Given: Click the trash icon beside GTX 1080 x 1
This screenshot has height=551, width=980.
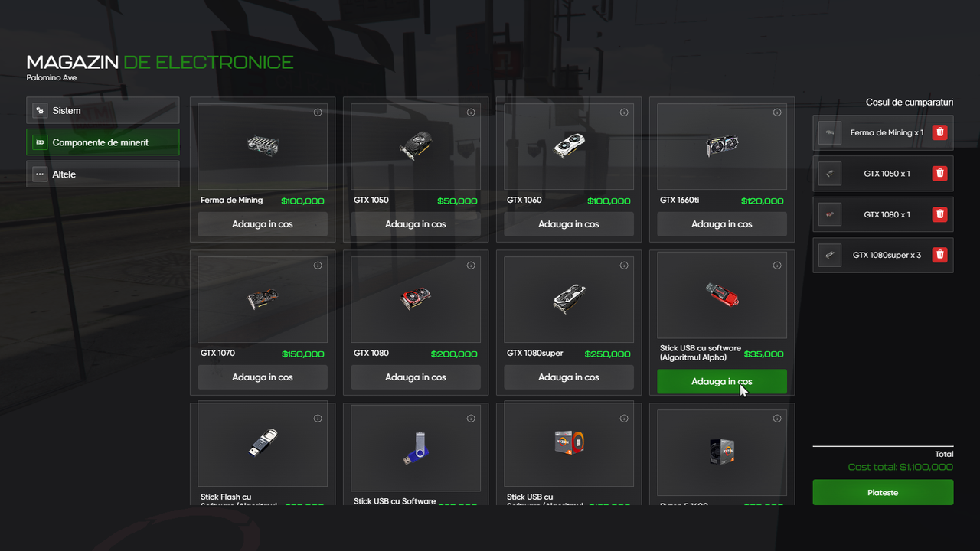Looking at the screenshot, I should pyautogui.click(x=940, y=214).
